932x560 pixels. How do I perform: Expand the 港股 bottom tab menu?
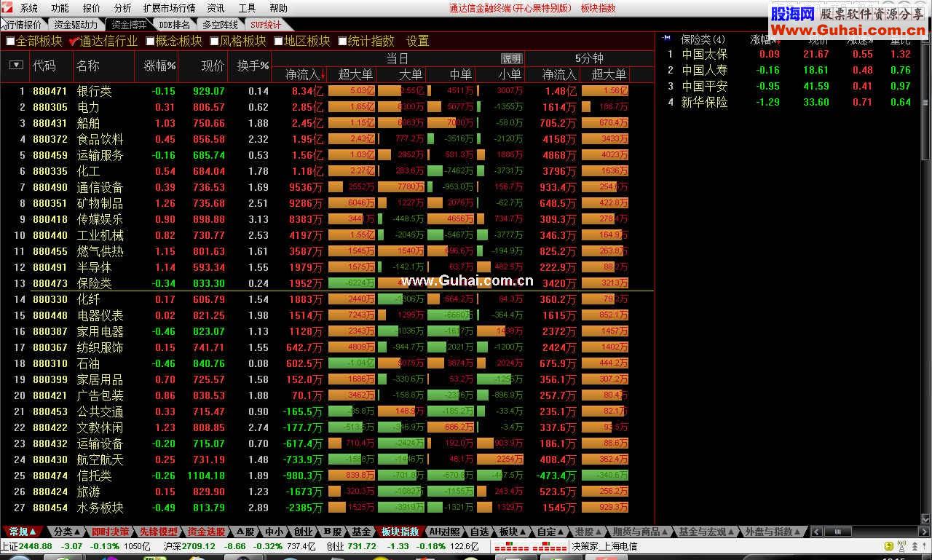588,532
